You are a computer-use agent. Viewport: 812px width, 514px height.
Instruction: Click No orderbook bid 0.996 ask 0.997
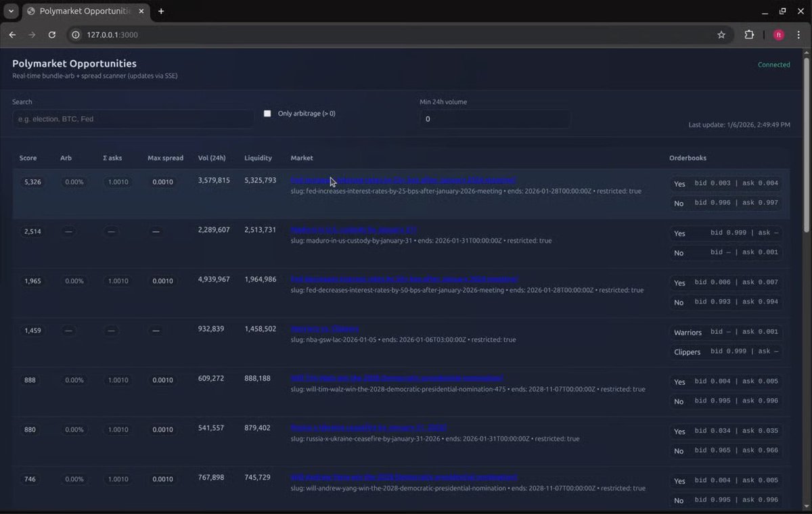pyautogui.click(x=725, y=203)
